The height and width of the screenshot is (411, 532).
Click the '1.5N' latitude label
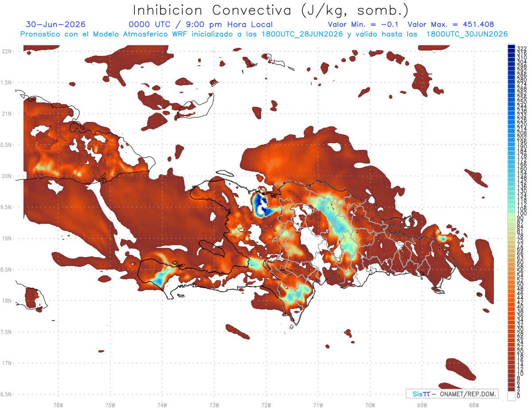coord(7,82)
